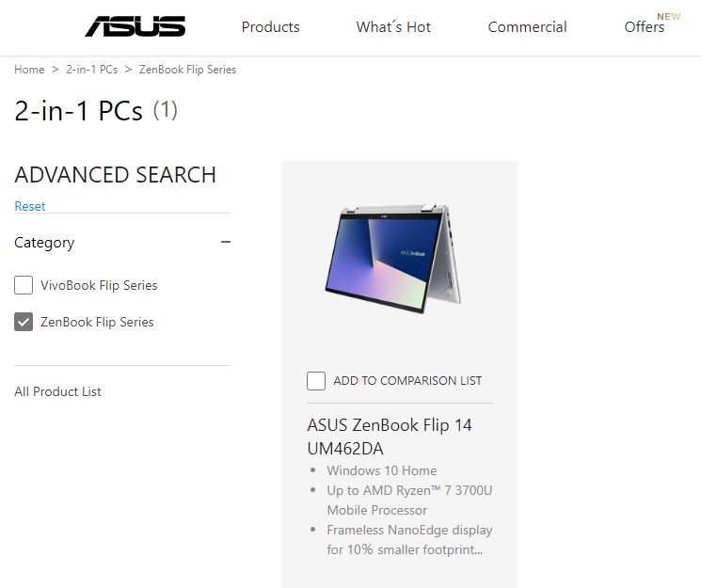Open the 2-in-1 PCs breadcrumb link
Screen dimensions: 701x588
pos(92,70)
